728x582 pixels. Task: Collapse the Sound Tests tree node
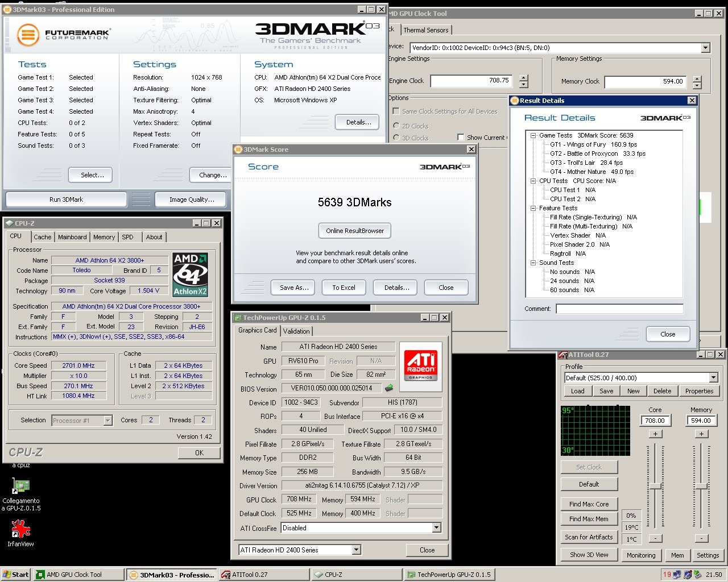(533, 263)
